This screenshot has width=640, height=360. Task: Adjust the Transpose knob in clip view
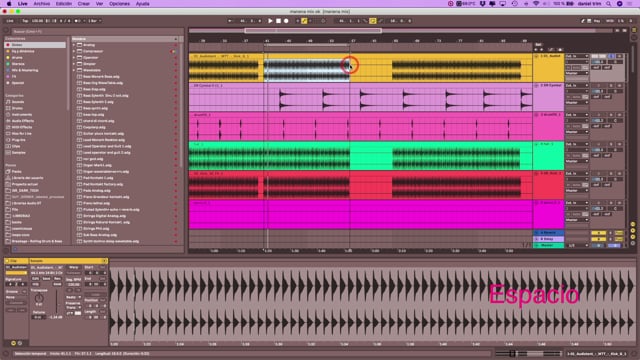pyautogui.click(x=39, y=298)
